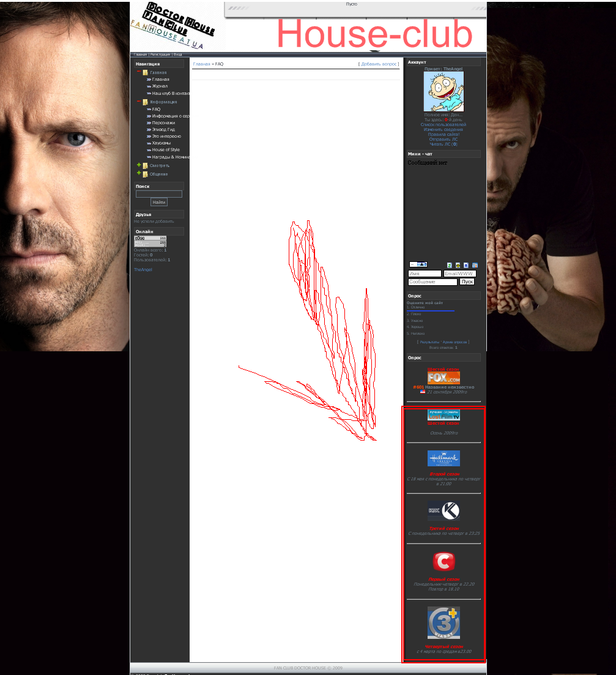Click the rightmost mini-chat toolbar icon
Screen dimensions: 616x675
click(475, 265)
